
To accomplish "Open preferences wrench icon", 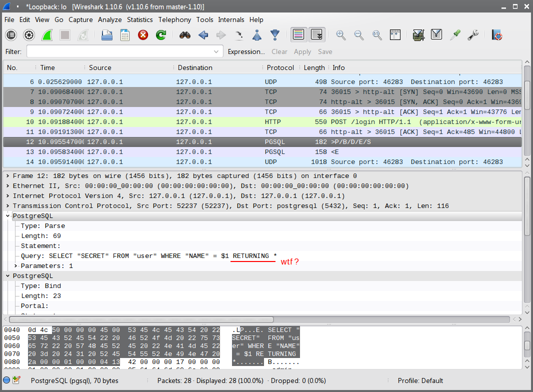I will 473,34.
